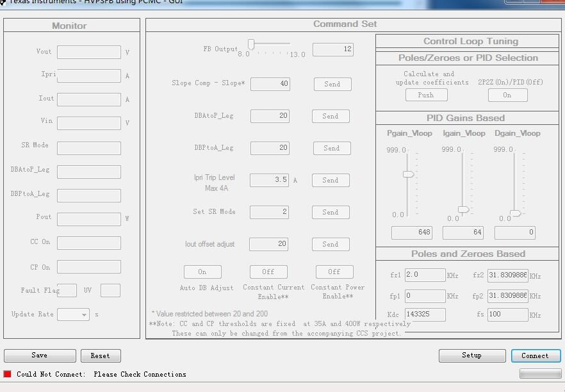The height and width of the screenshot is (392, 565).
Task: Toggle Auto DB Adjust On button
Action: pos(202,272)
